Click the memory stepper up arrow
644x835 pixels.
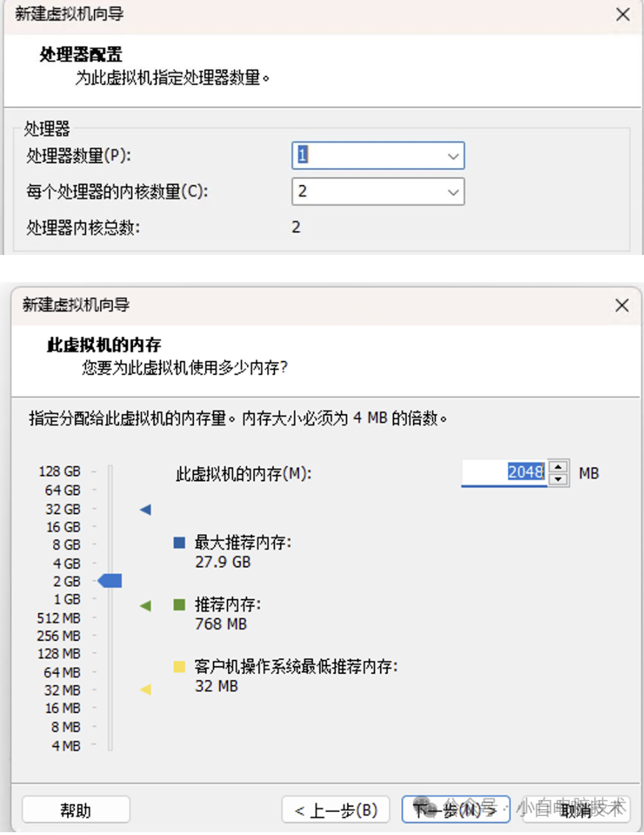557,467
